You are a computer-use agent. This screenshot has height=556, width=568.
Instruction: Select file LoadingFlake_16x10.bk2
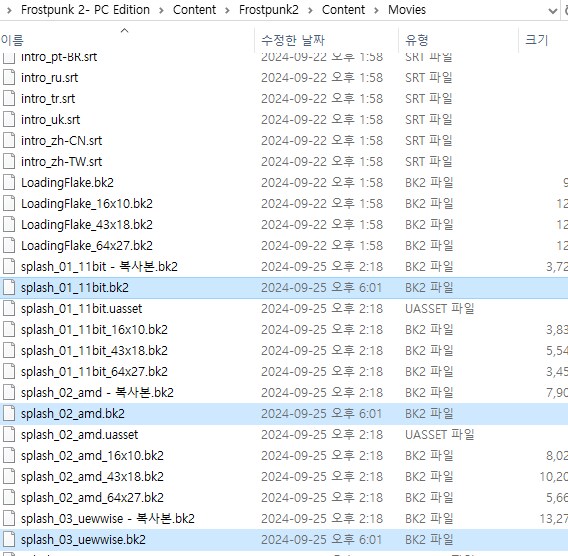pos(87,204)
